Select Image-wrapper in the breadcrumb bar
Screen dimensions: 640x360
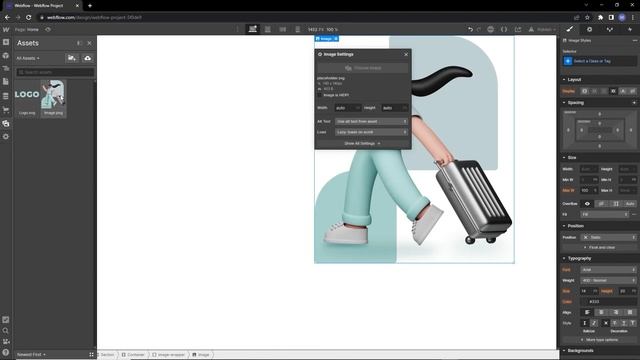coord(169,355)
